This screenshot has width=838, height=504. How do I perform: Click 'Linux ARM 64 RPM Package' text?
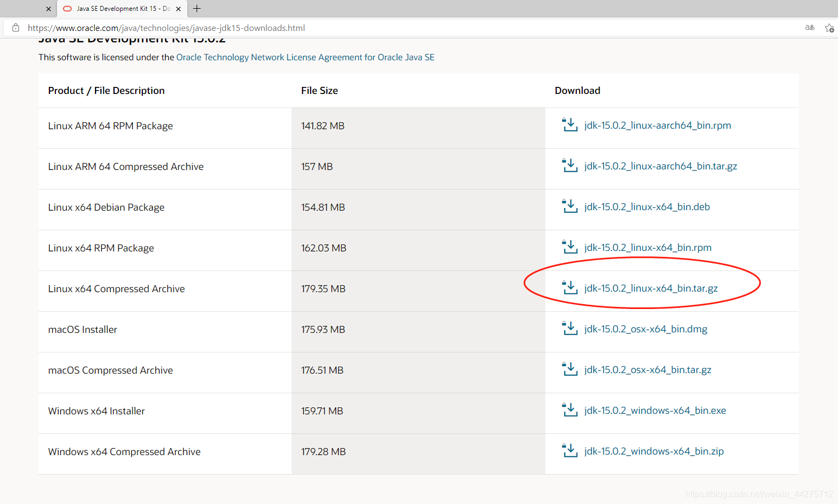(x=110, y=126)
